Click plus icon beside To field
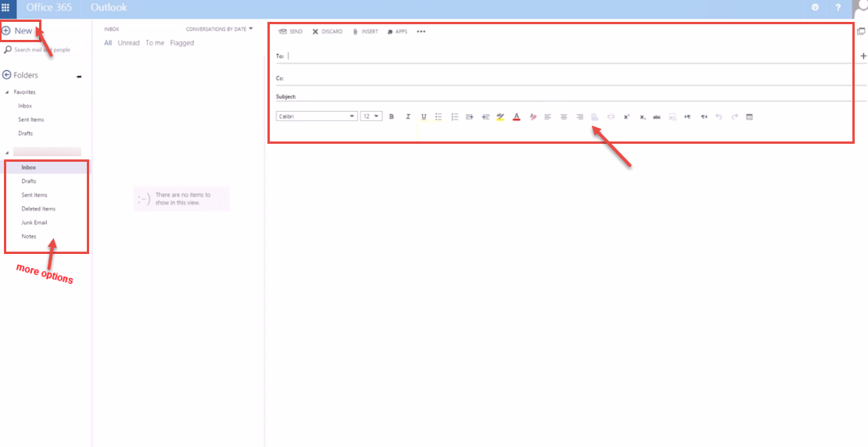This screenshot has width=868, height=447. 863,56
